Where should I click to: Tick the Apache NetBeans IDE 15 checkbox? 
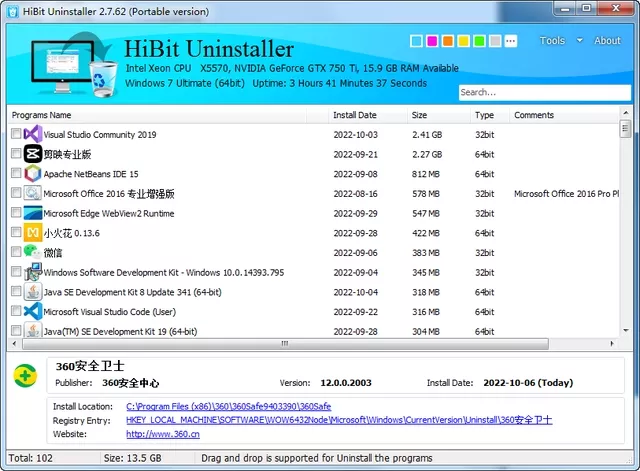pyautogui.click(x=16, y=173)
